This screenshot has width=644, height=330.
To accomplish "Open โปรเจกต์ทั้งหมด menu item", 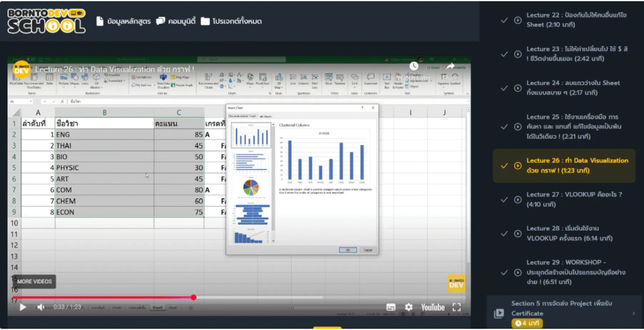I will (x=231, y=21).
